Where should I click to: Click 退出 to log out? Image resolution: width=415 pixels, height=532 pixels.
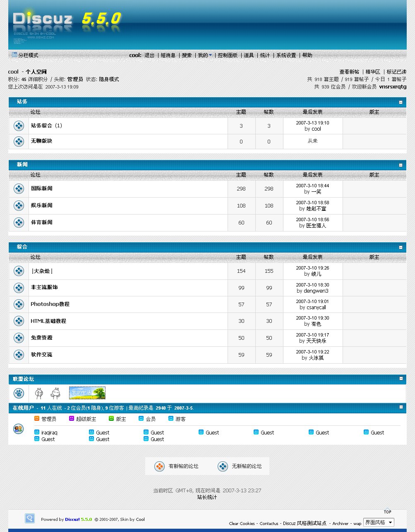click(149, 55)
